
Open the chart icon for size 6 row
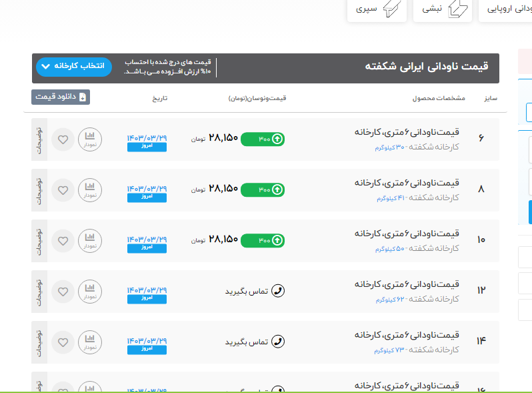90,139
